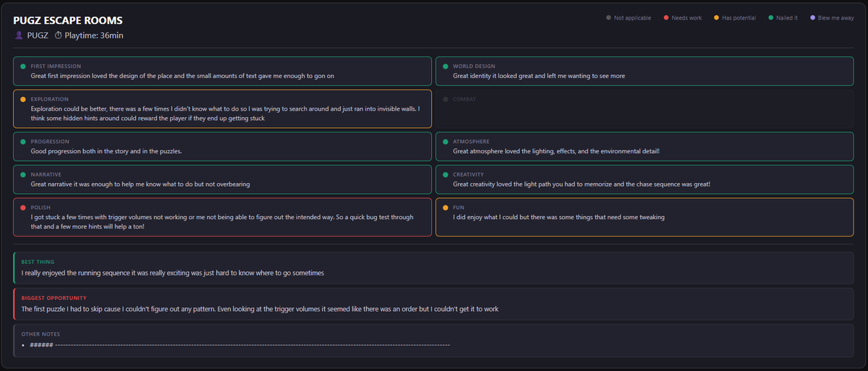The height and width of the screenshot is (371, 868).
Task: Click the orange dot on Exploration card
Action: pos(23,99)
